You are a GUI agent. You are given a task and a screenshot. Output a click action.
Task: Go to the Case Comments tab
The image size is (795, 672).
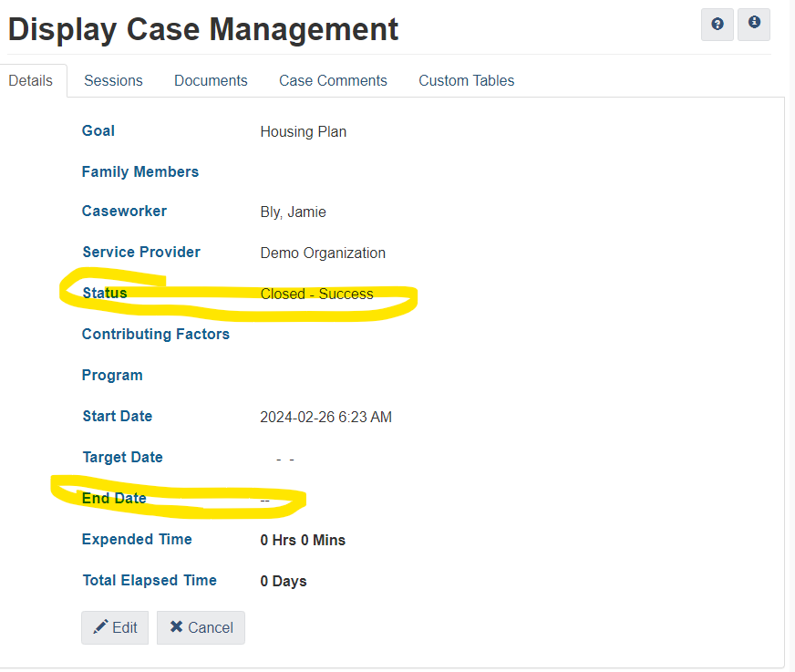(333, 80)
